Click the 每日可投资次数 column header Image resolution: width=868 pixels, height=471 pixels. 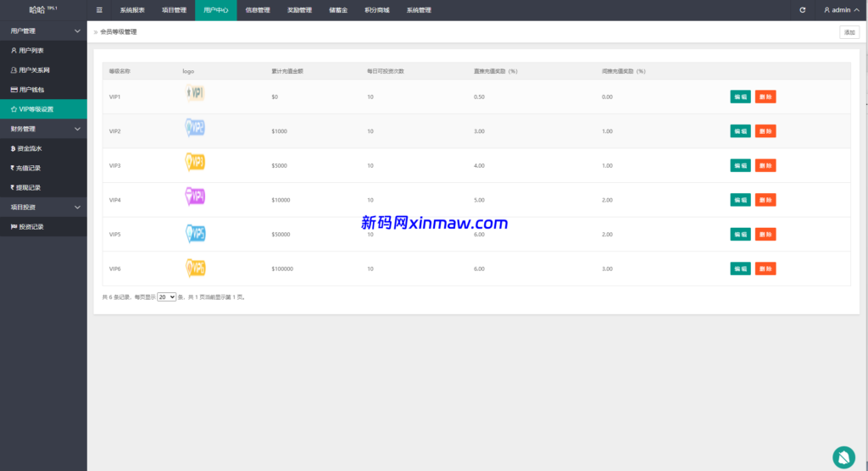(386, 71)
